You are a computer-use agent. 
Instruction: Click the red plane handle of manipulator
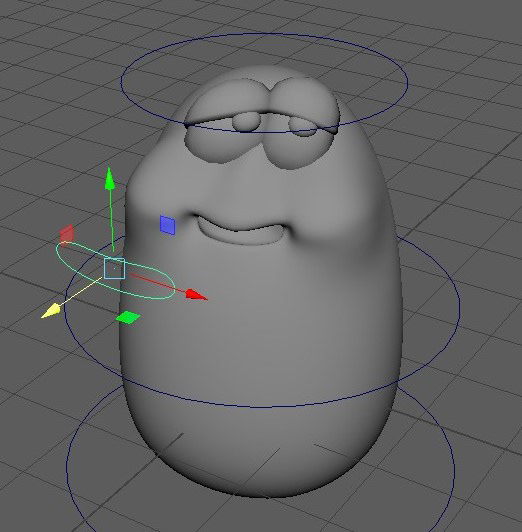[x=67, y=233]
